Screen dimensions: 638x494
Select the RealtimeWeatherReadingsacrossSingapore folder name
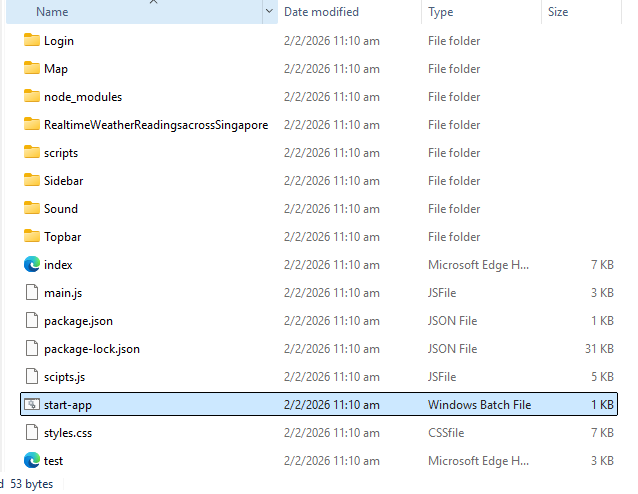pos(156,125)
